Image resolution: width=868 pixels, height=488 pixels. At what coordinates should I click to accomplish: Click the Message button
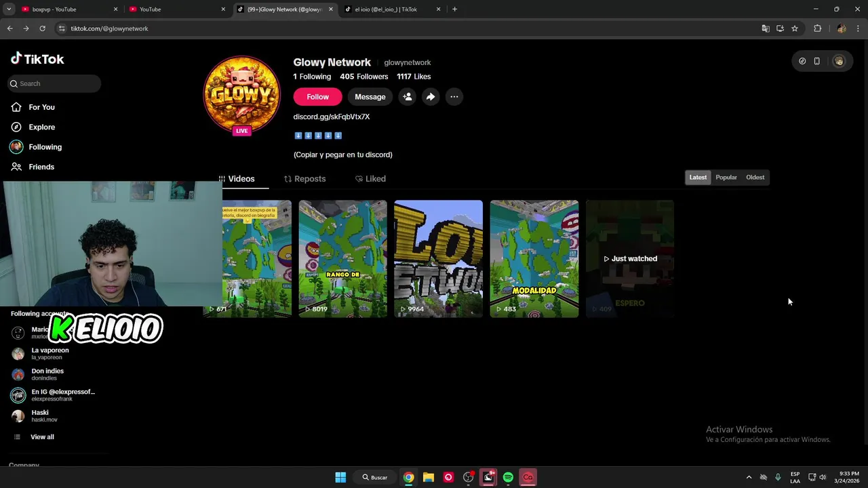pos(370,97)
